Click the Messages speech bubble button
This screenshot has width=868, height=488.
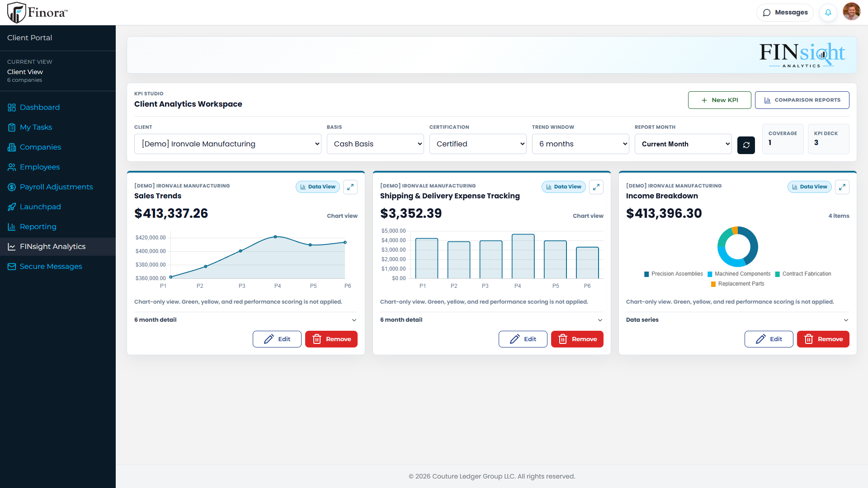(785, 13)
